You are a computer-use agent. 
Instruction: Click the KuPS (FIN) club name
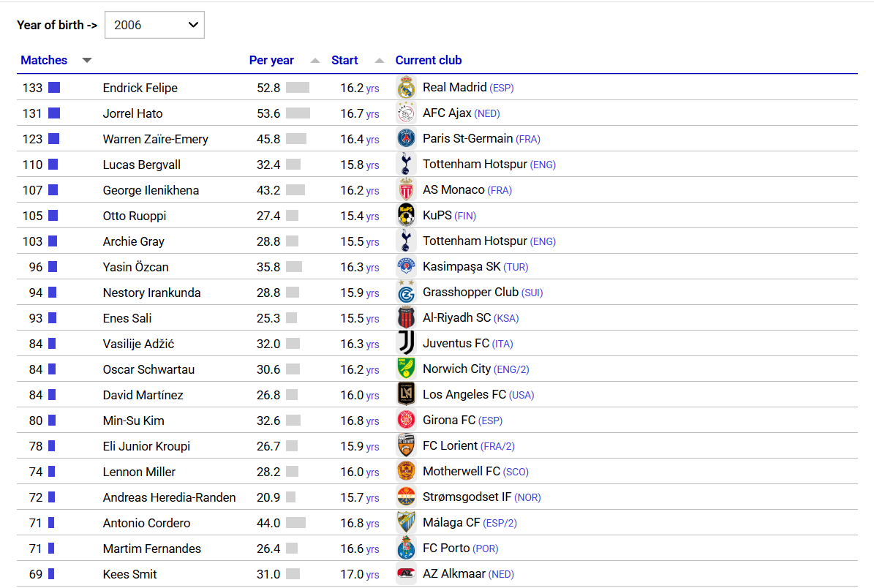click(449, 216)
